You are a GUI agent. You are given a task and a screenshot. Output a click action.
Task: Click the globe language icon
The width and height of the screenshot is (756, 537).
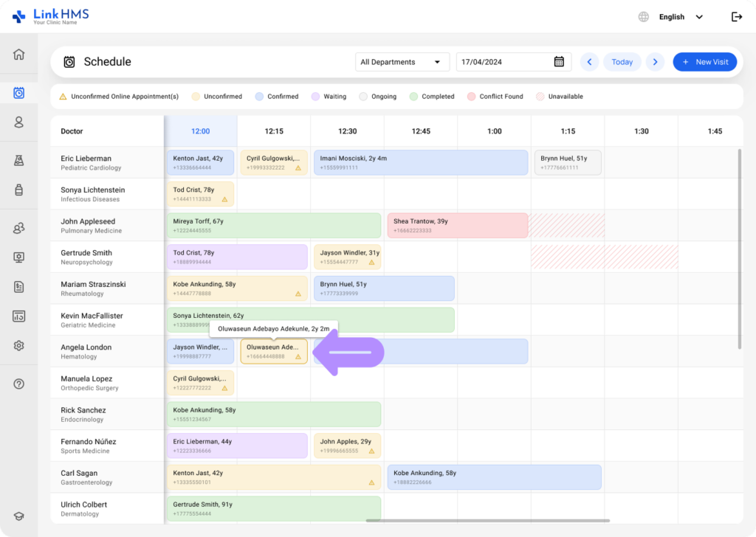pos(643,17)
